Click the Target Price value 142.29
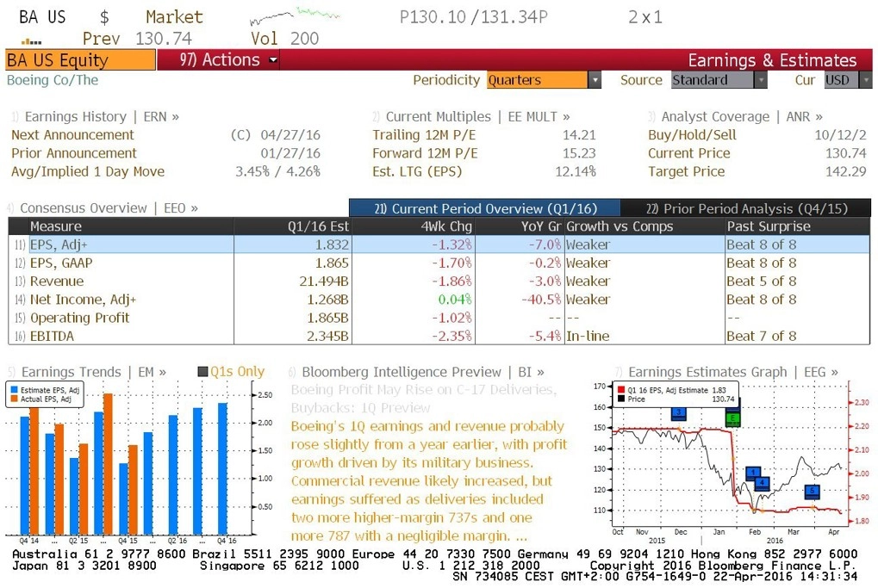This screenshot has width=878, height=588. [845, 171]
